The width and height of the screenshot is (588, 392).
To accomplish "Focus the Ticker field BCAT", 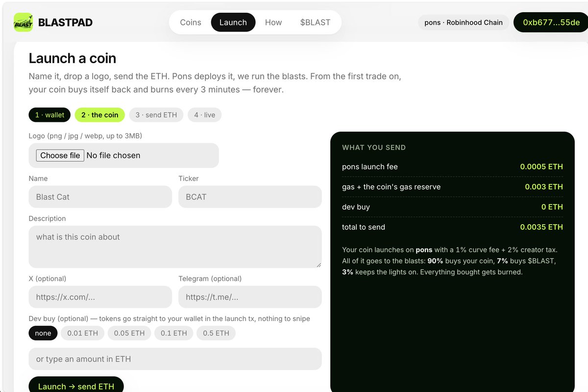I will (250, 197).
